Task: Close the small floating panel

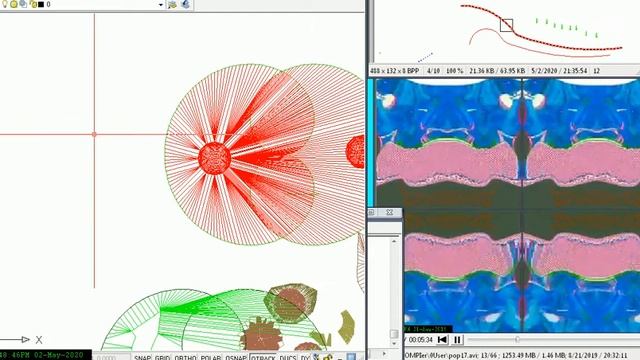Action: 389,212
